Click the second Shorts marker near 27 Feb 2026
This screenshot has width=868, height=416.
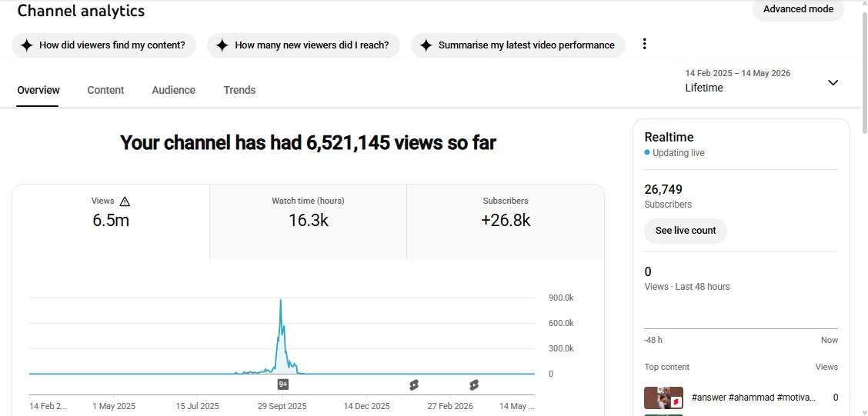(474, 385)
